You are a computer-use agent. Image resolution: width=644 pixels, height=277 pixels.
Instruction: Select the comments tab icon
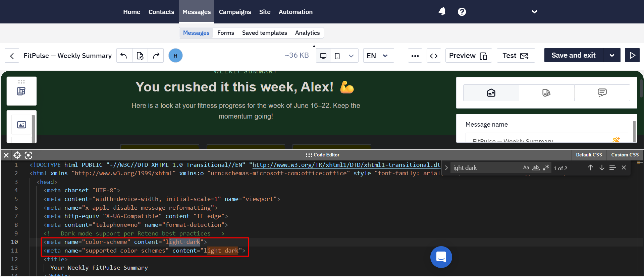[x=602, y=93]
